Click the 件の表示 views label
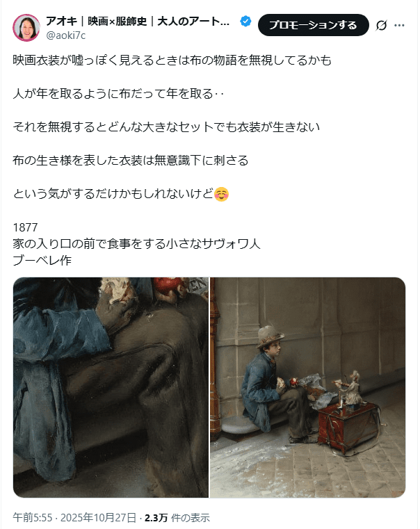Viewport: 420px width, 529px height. click(x=191, y=517)
